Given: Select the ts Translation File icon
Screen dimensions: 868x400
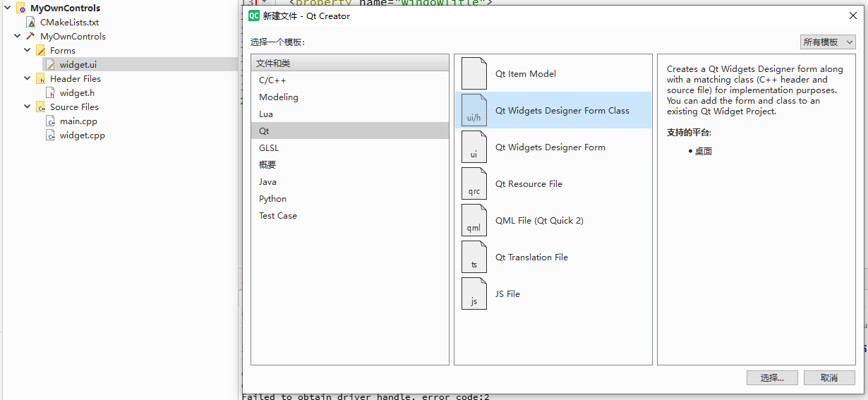Looking at the screenshot, I should (x=474, y=257).
